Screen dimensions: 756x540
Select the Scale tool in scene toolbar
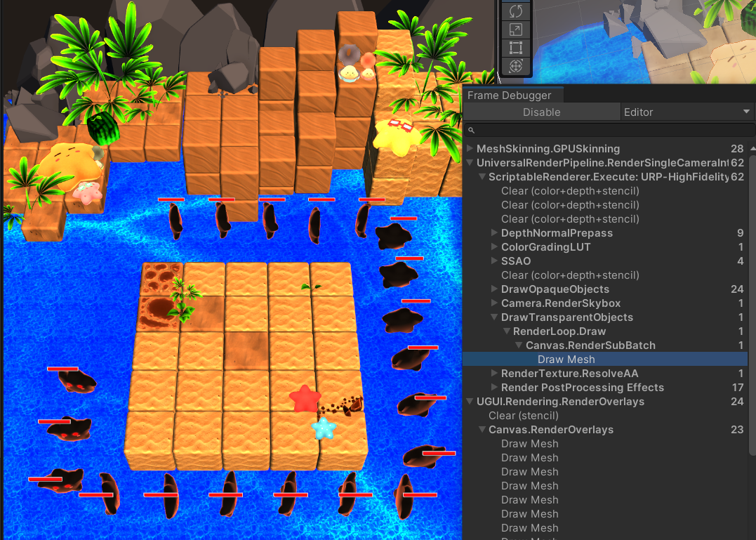[515, 30]
